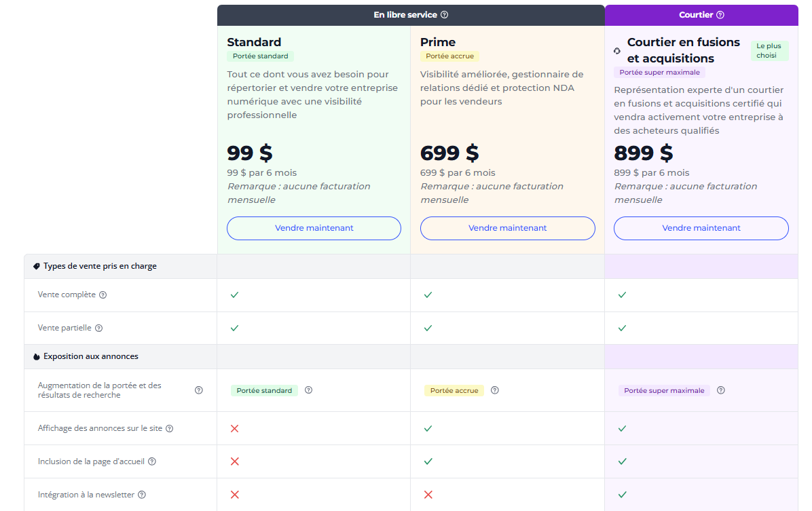
Task: Select the Courtier column header
Action: click(701, 14)
